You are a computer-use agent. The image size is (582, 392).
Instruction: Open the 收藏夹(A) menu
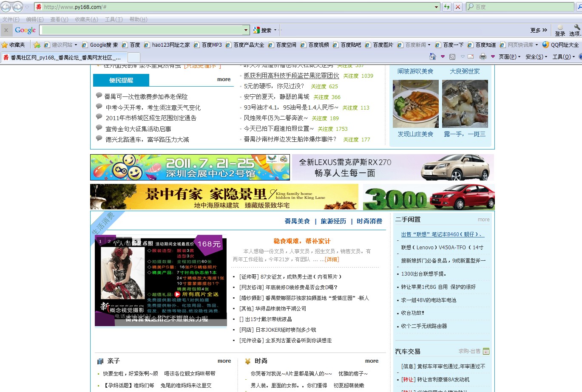(x=86, y=20)
